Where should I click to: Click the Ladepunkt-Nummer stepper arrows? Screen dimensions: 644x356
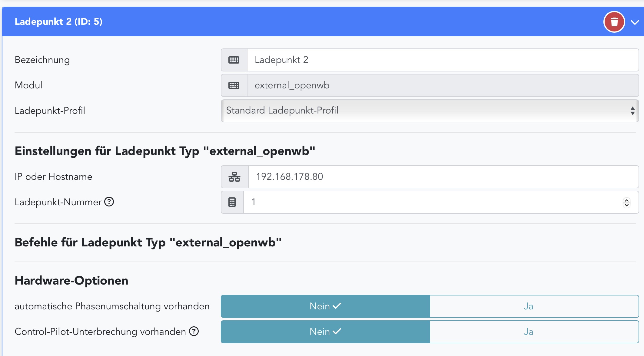click(626, 202)
